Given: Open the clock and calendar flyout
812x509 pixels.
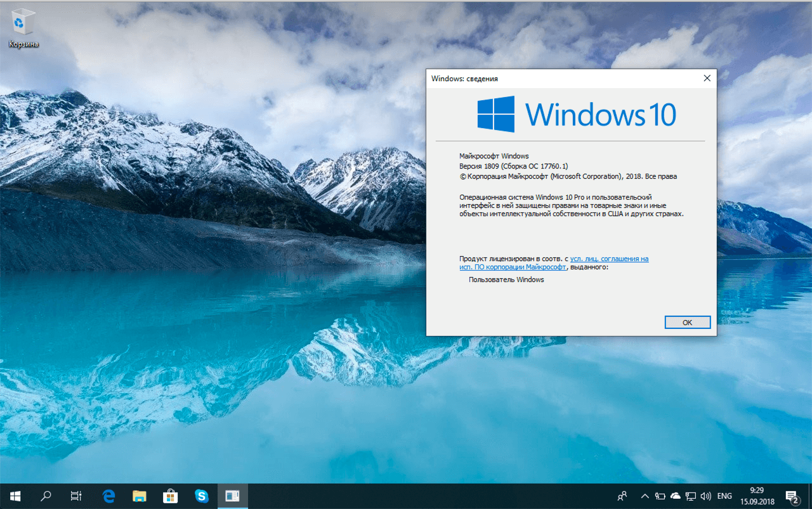Looking at the screenshot, I should 756,496.
